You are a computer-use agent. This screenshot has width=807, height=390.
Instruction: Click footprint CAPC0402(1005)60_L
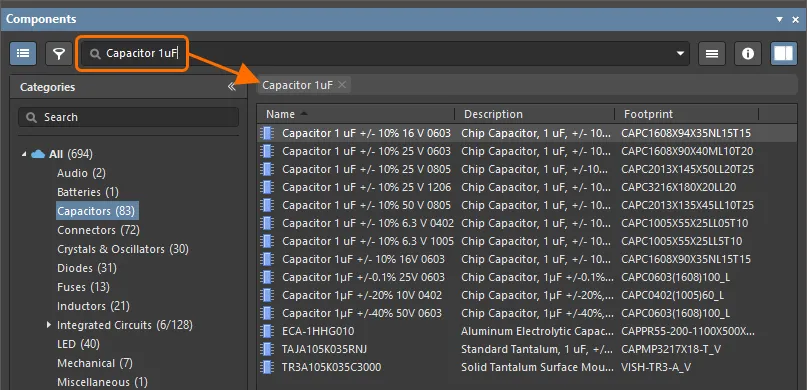coord(673,295)
